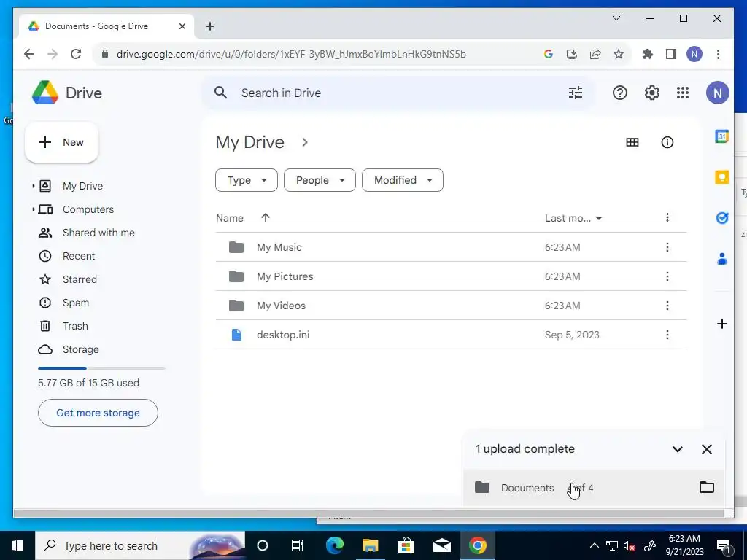
Task: Open Chrome extensions puzzle icon
Action: click(648, 54)
